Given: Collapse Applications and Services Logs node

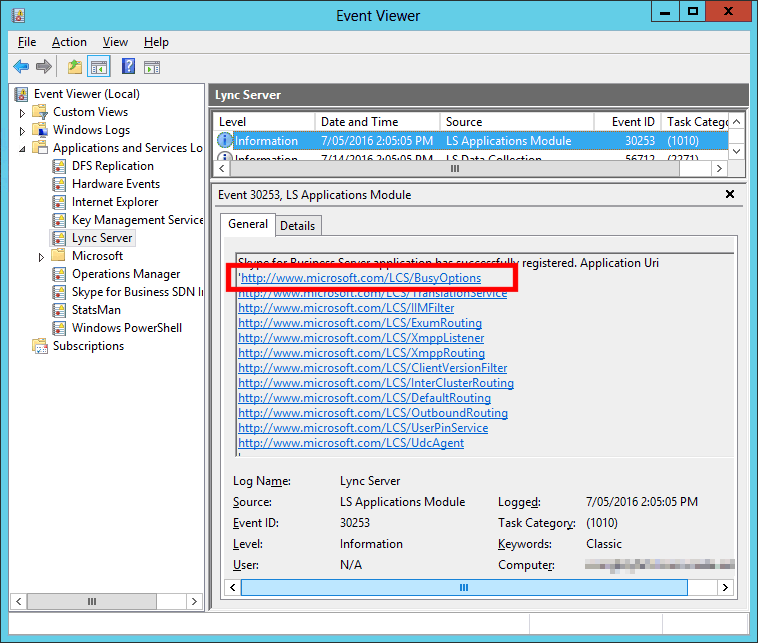Looking at the screenshot, I should point(22,149).
